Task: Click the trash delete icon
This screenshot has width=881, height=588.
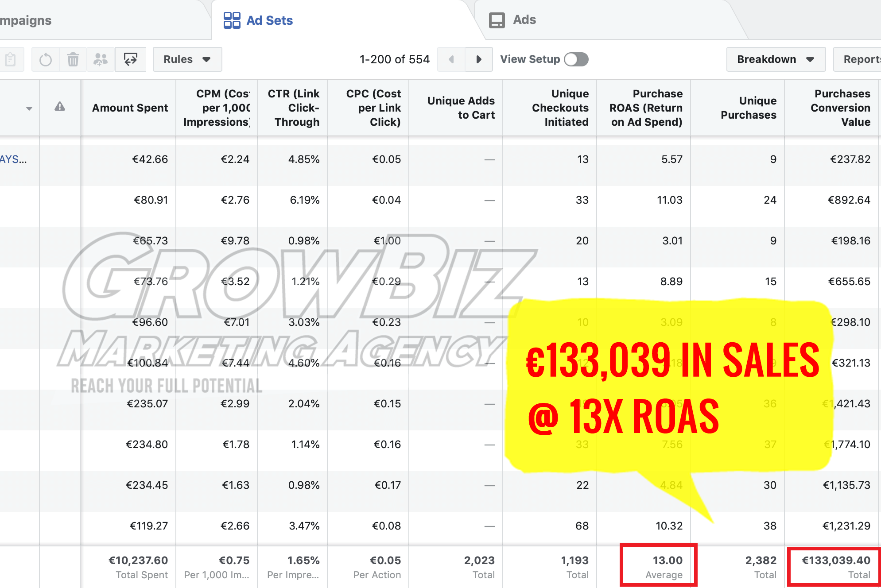Action: click(x=73, y=59)
